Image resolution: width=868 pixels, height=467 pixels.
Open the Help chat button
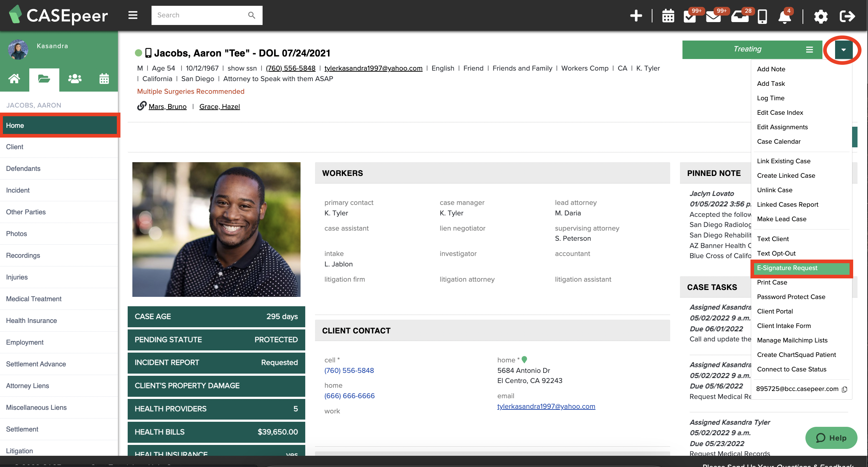click(x=831, y=438)
